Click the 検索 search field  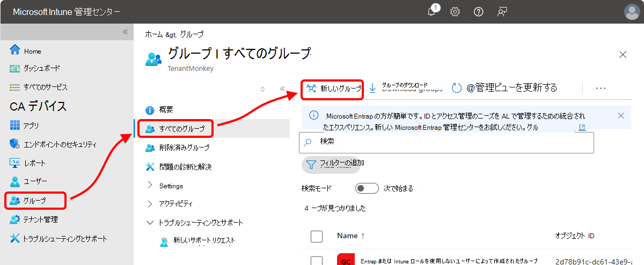pos(446,142)
